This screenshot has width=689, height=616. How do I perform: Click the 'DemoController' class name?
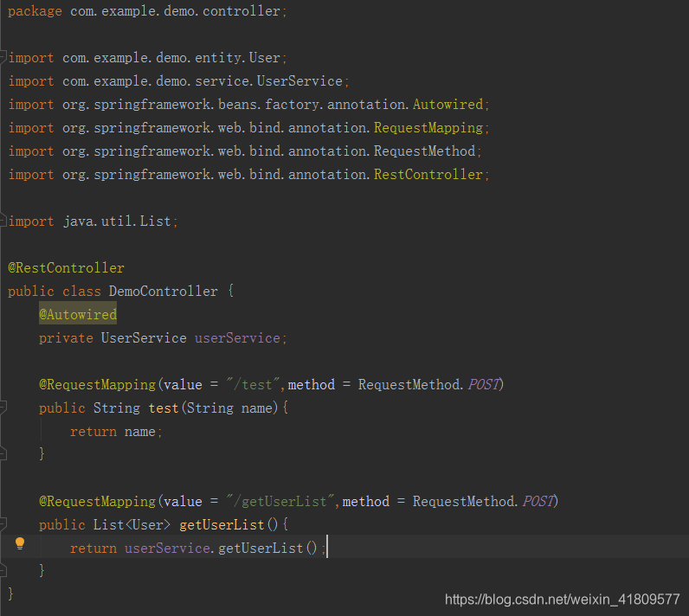(x=163, y=291)
